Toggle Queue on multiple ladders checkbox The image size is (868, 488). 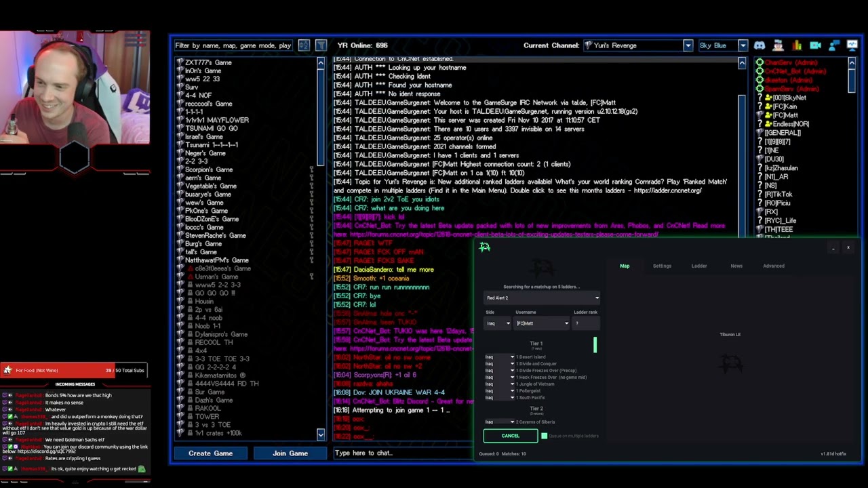click(x=544, y=436)
